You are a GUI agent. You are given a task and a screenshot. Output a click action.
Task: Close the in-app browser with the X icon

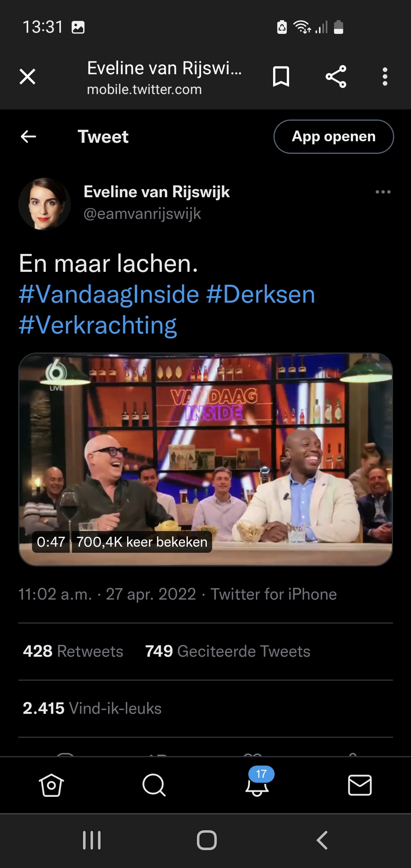click(27, 77)
